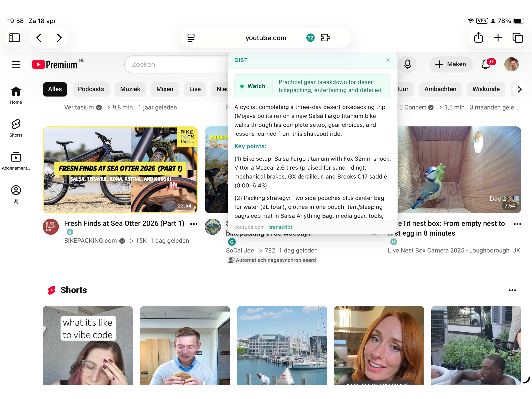The height and width of the screenshot is (399, 532).
Task: Open more options for Fresh Finds video
Action: (x=194, y=224)
